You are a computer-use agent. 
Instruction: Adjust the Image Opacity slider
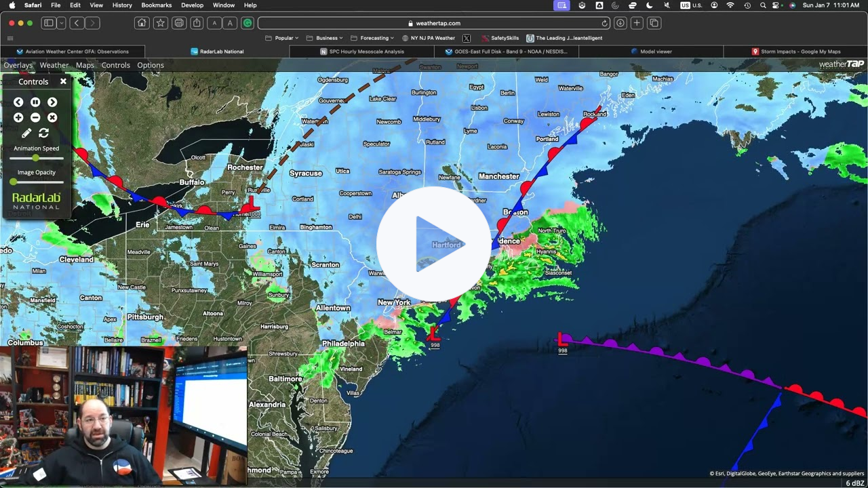pos(14,182)
